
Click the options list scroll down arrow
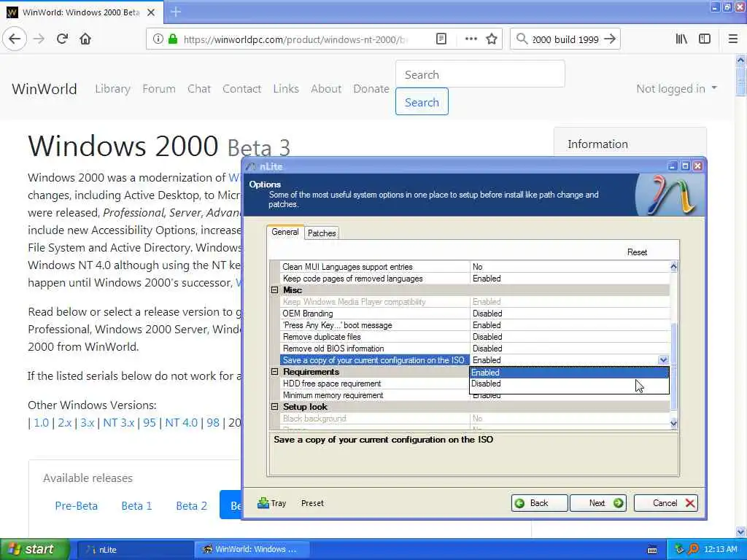pyautogui.click(x=673, y=423)
